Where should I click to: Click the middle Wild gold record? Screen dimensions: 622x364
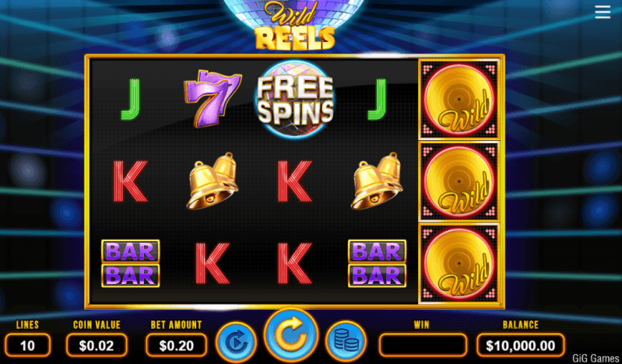[459, 181]
